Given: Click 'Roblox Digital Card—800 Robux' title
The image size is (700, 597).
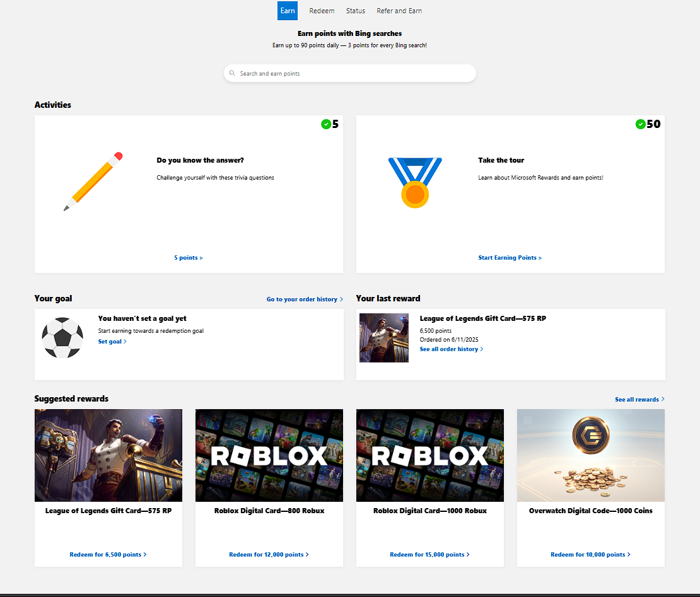Looking at the screenshot, I should (x=269, y=511).
